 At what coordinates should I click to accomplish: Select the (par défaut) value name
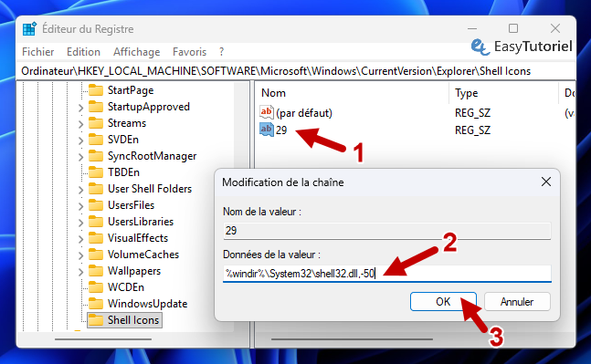[304, 113]
